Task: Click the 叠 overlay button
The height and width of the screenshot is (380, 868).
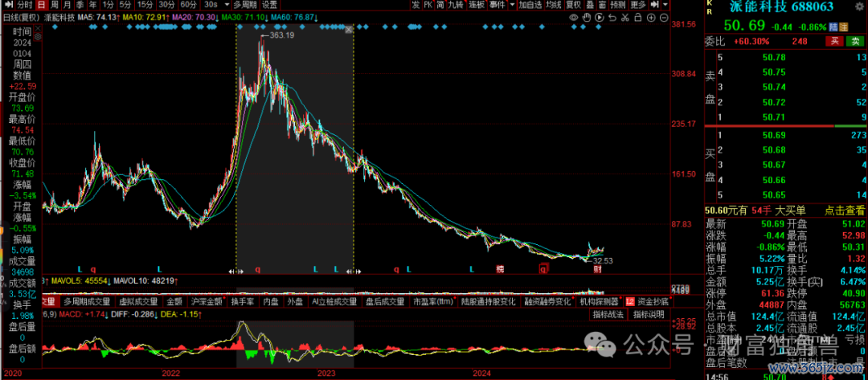Action: click(x=590, y=5)
